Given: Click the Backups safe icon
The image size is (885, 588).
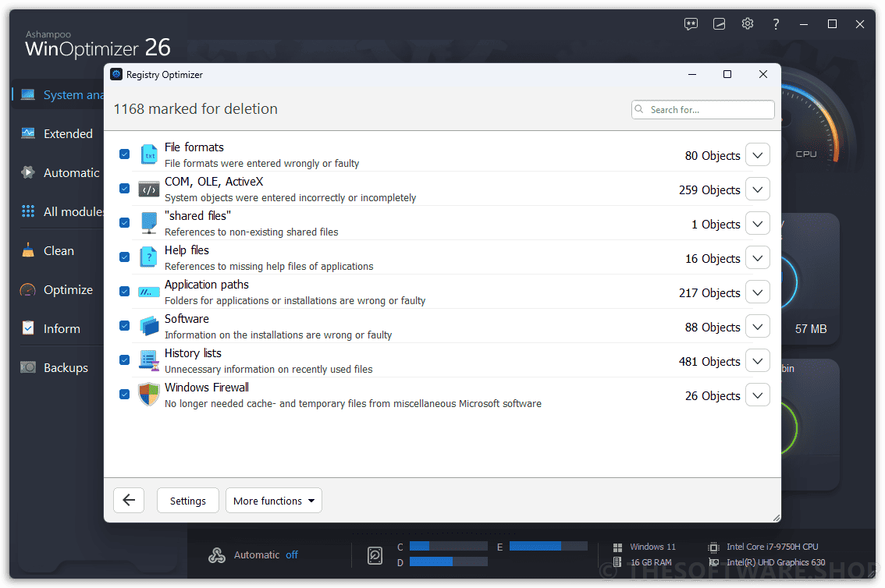Looking at the screenshot, I should 27,367.
